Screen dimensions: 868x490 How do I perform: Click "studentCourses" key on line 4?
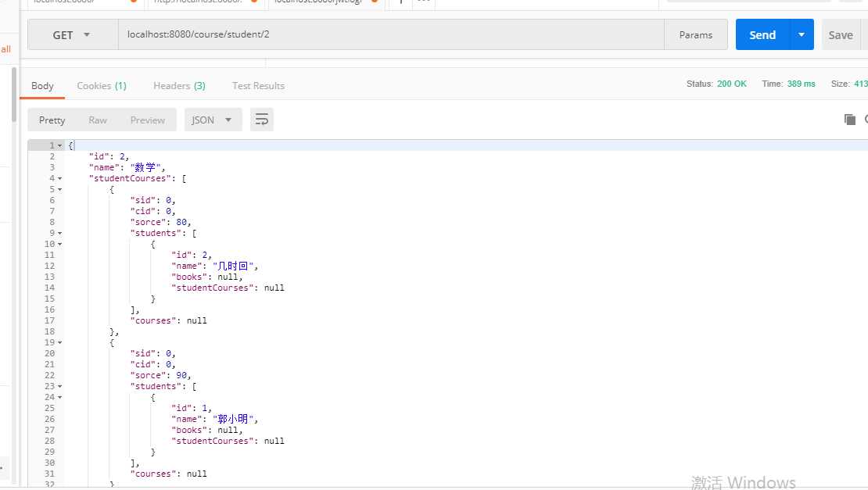point(130,179)
